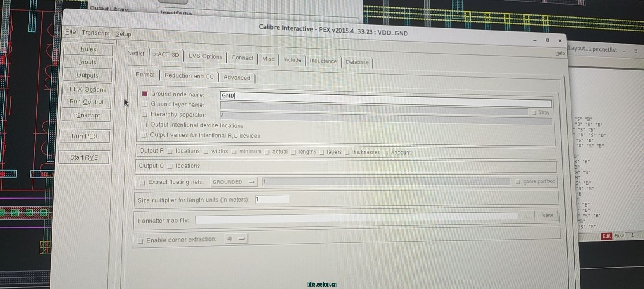This screenshot has height=289, width=644.
Task: Click the Start RVE button
Action: point(84,157)
